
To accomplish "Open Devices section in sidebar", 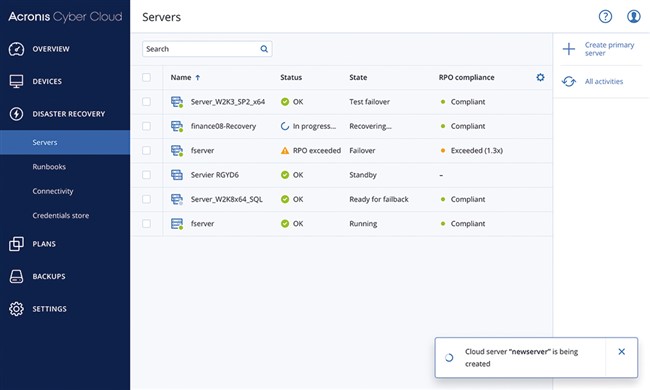I will tap(47, 81).
